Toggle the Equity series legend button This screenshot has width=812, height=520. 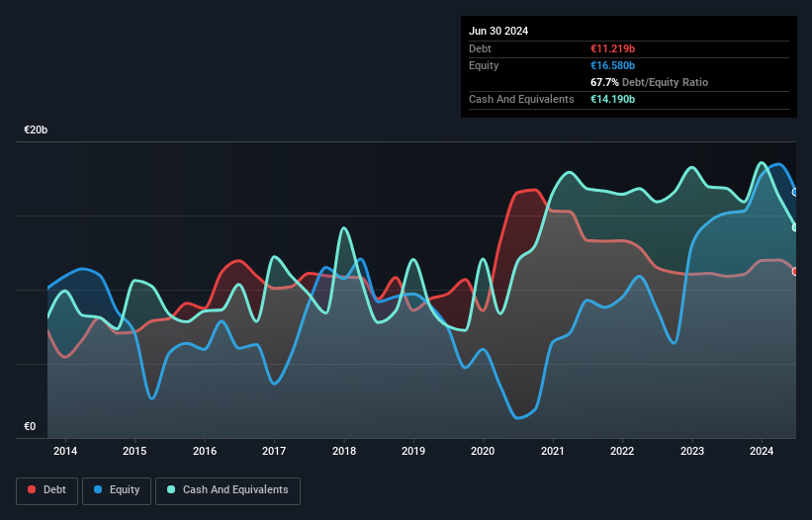click(117, 490)
